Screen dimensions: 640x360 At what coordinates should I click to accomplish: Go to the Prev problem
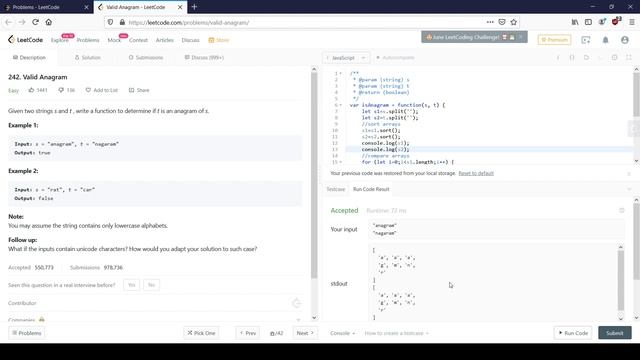click(248, 333)
